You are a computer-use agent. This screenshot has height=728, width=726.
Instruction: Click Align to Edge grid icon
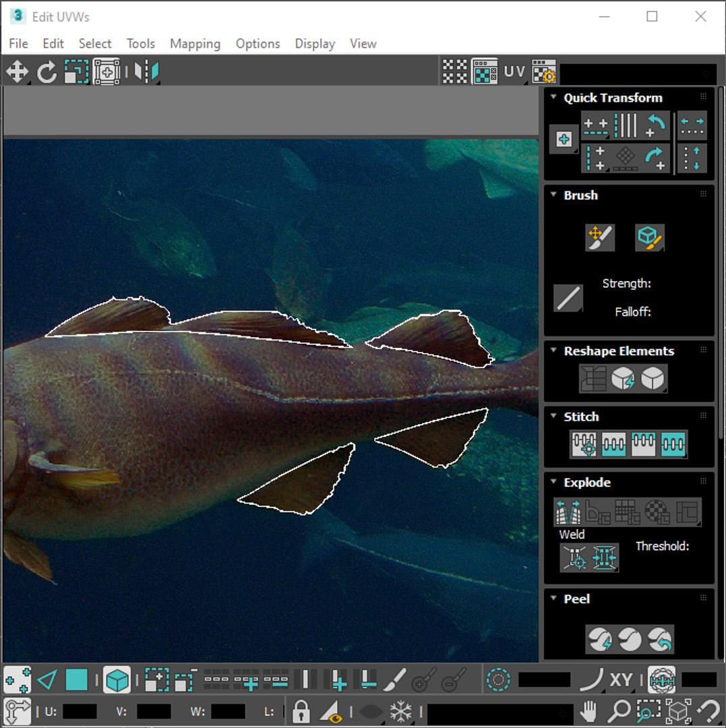tap(626, 158)
